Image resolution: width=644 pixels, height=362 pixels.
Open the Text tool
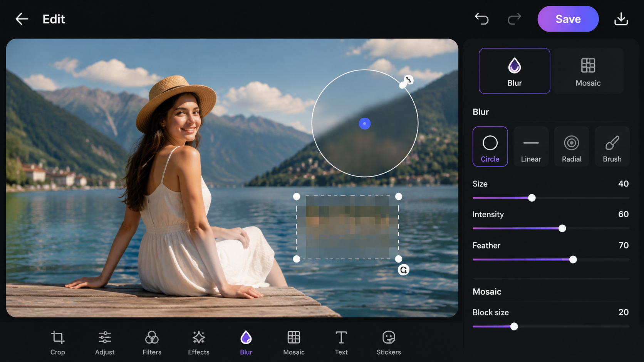(x=341, y=343)
